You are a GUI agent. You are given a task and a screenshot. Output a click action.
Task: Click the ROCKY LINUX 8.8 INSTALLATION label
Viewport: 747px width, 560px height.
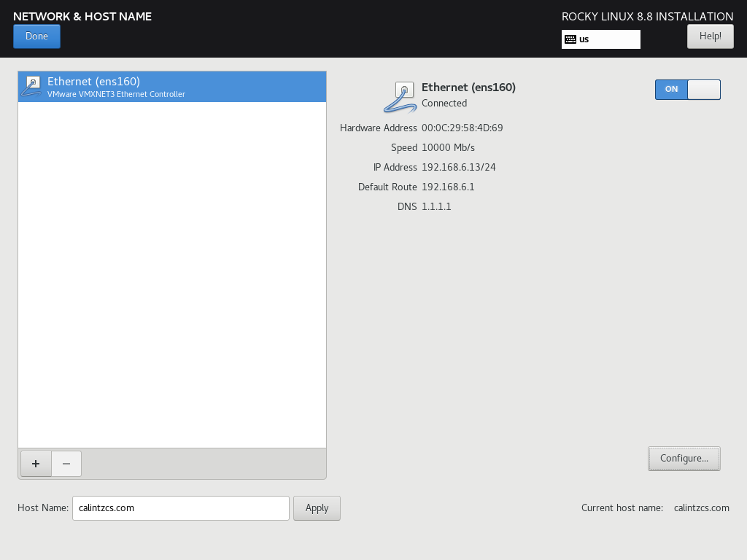[x=648, y=16]
